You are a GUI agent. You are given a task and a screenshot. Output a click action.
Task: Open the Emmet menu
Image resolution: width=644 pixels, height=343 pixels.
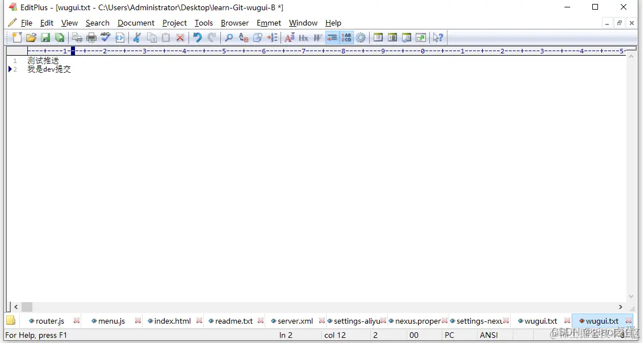click(269, 23)
